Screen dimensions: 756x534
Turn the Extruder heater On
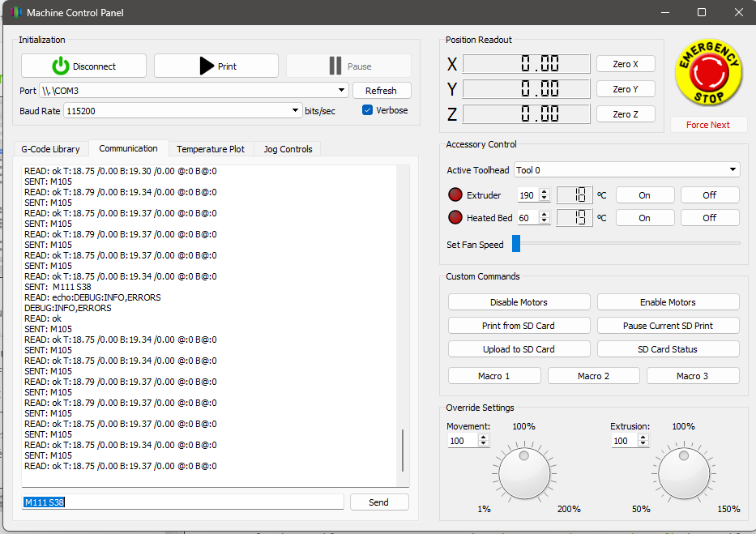pyautogui.click(x=644, y=195)
